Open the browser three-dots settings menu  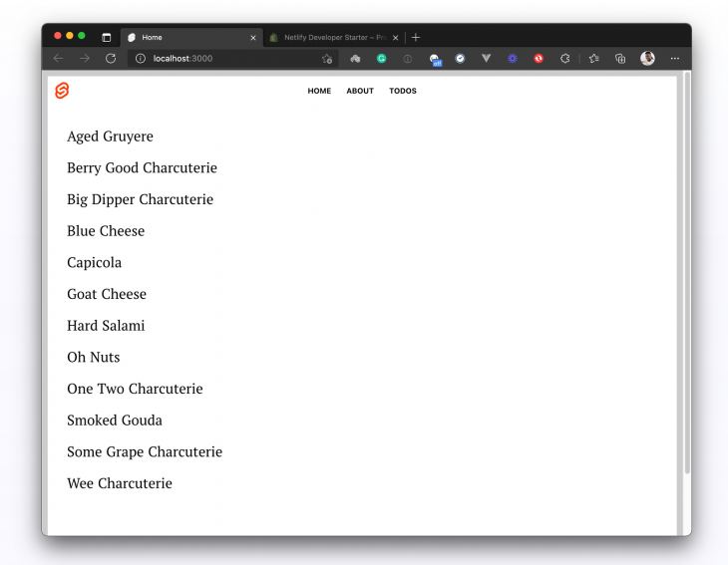(x=675, y=59)
